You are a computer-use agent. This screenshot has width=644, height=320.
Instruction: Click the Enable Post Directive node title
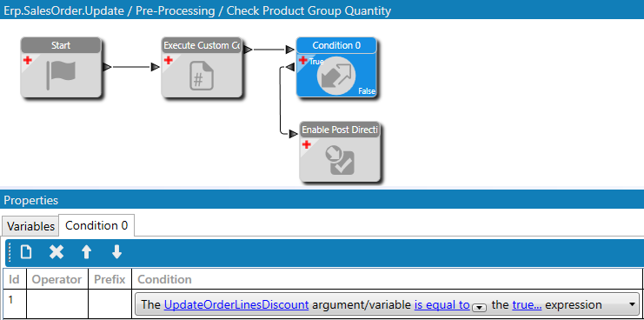point(340,130)
